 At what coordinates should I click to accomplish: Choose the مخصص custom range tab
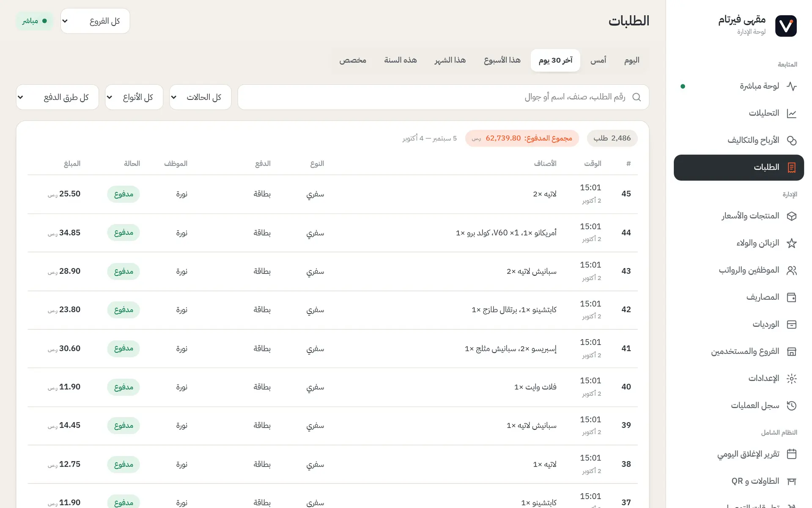pos(353,61)
